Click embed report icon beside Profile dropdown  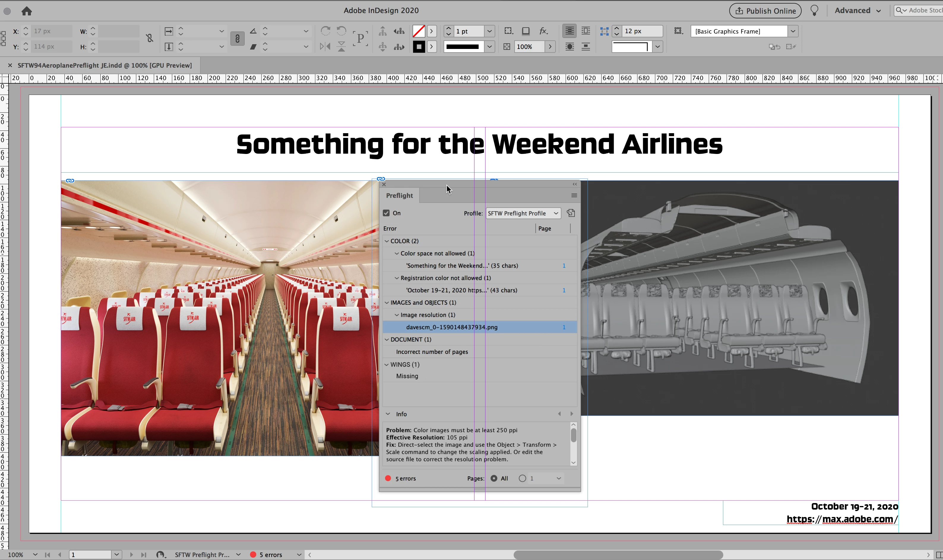point(571,213)
